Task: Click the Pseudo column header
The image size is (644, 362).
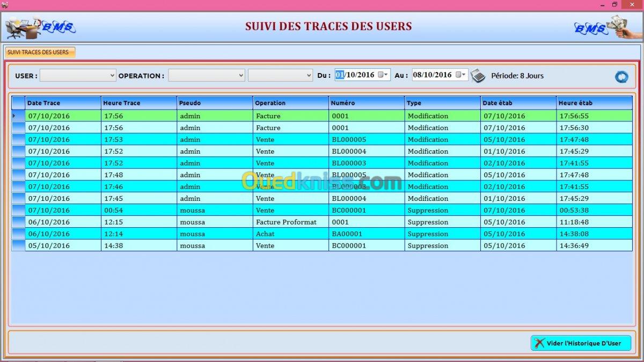Action: pyautogui.click(x=215, y=103)
